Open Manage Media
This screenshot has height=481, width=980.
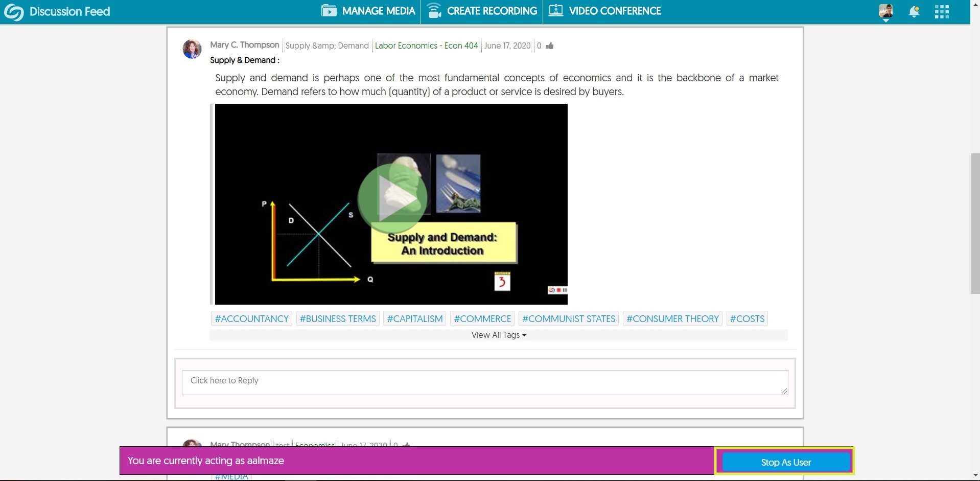pos(368,11)
